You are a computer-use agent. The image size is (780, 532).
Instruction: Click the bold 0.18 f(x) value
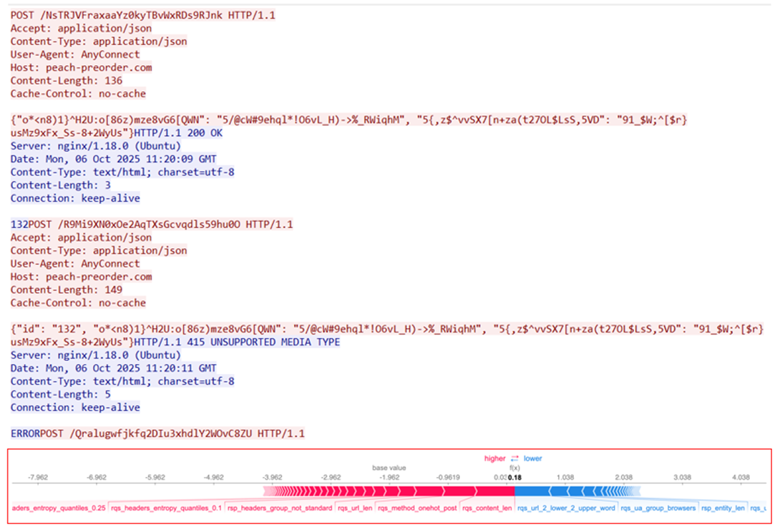point(515,478)
